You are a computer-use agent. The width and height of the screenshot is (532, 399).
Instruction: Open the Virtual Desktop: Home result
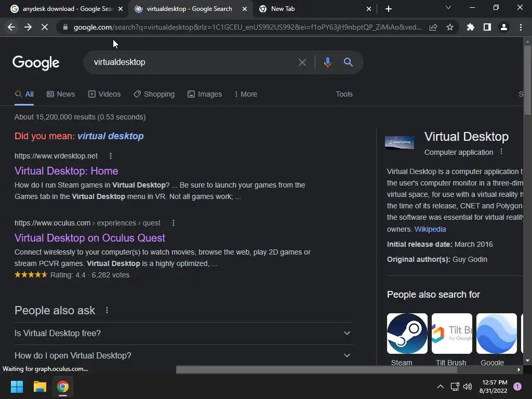tap(66, 171)
